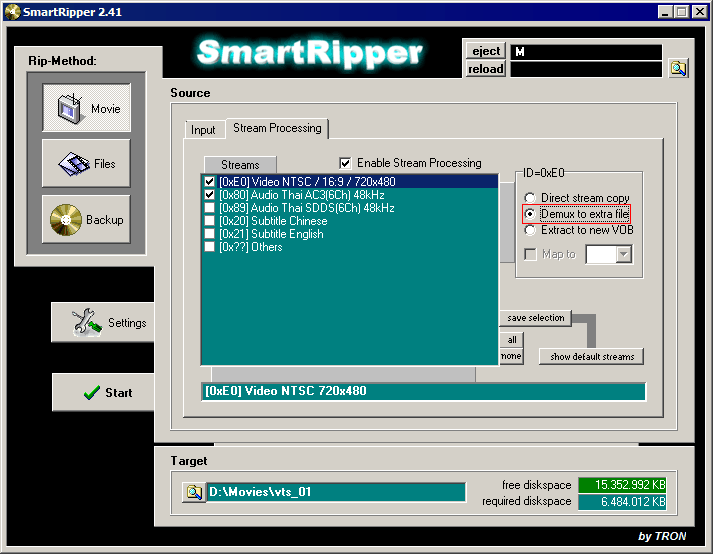The image size is (713, 554).
Task: Uncheck the [0x80] Audio Thai AC3 stream
Action: coord(210,195)
